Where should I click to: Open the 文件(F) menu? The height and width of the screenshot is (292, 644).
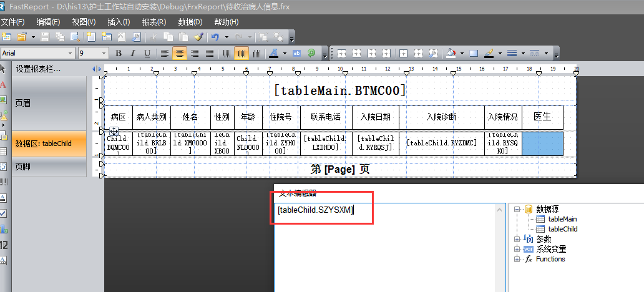pos(12,22)
